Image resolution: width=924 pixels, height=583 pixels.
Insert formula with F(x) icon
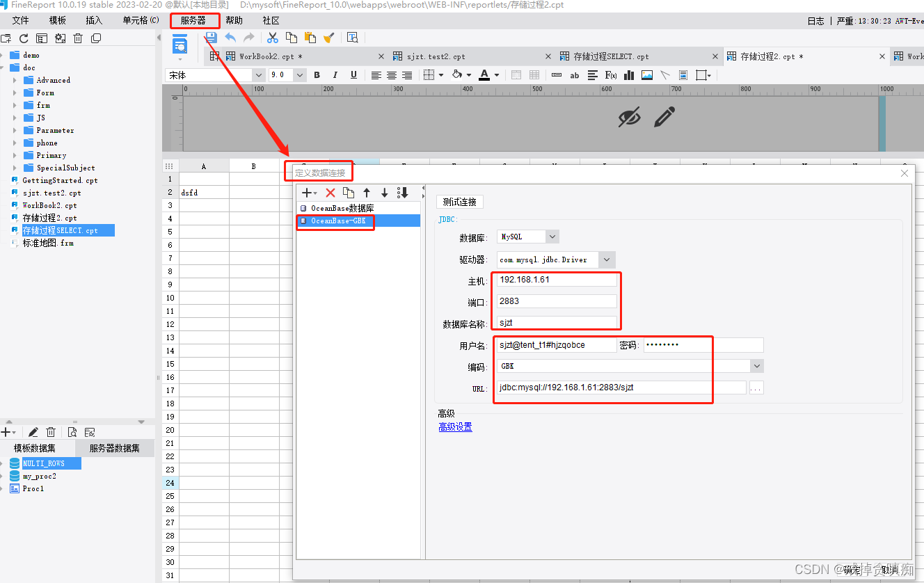[611, 75]
